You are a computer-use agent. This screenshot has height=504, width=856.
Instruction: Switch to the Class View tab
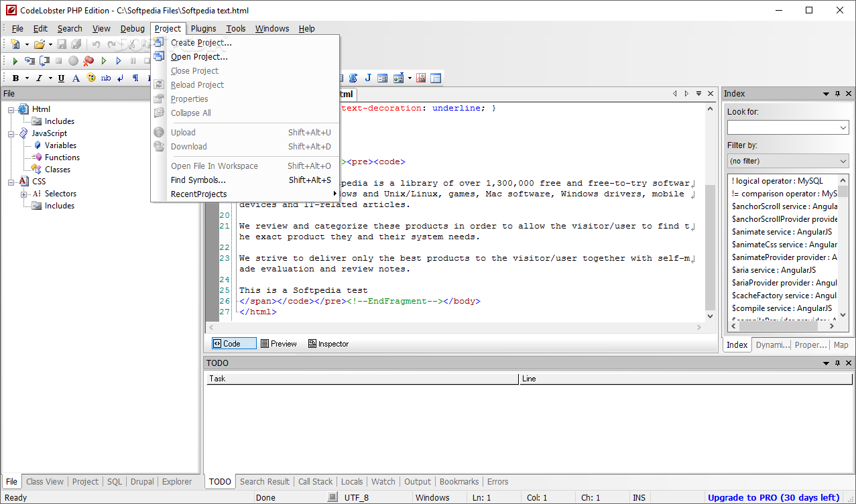coord(45,481)
